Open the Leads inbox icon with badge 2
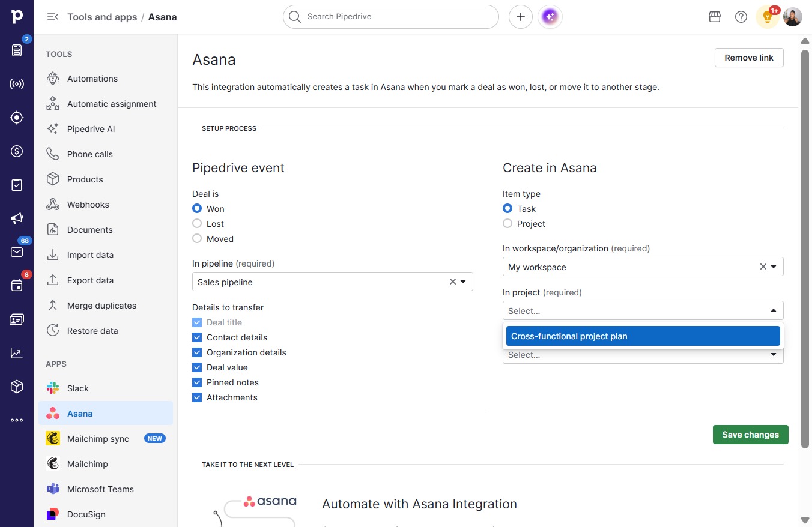 coord(17,50)
